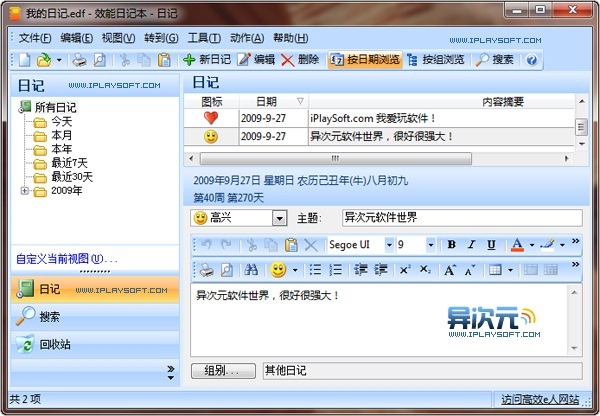Open the 帮助(H) menu
This screenshot has height=416, width=600.
click(x=290, y=38)
